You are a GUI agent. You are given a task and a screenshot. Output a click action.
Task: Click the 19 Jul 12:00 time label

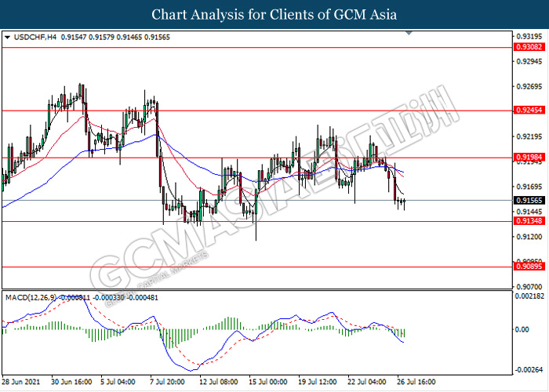click(318, 382)
